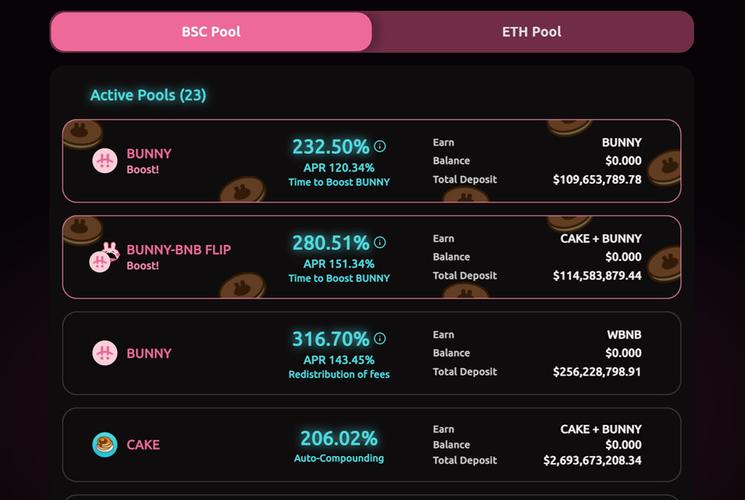This screenshot has width=745, height=500.
Task: Click the BUNNY Boost pool token icon
Action: [105, 161]
